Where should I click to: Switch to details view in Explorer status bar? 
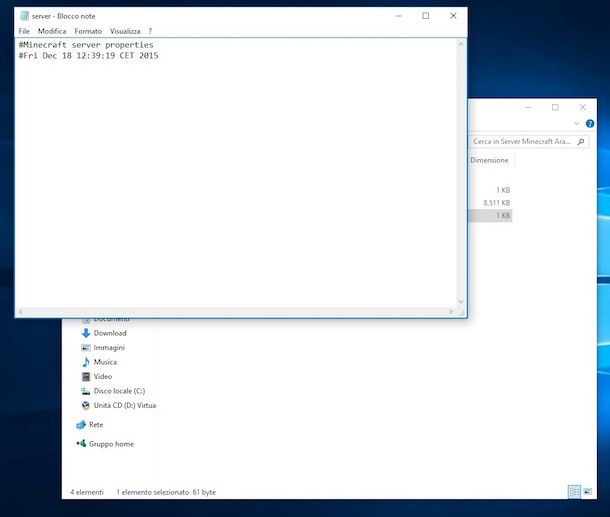coord(574,492)
